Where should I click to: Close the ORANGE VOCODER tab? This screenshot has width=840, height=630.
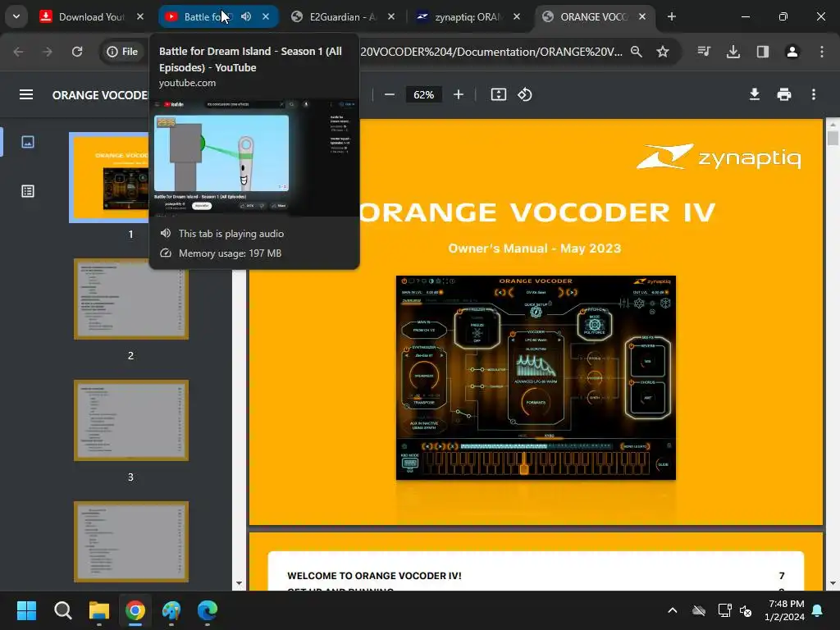[x=641, y=16]
